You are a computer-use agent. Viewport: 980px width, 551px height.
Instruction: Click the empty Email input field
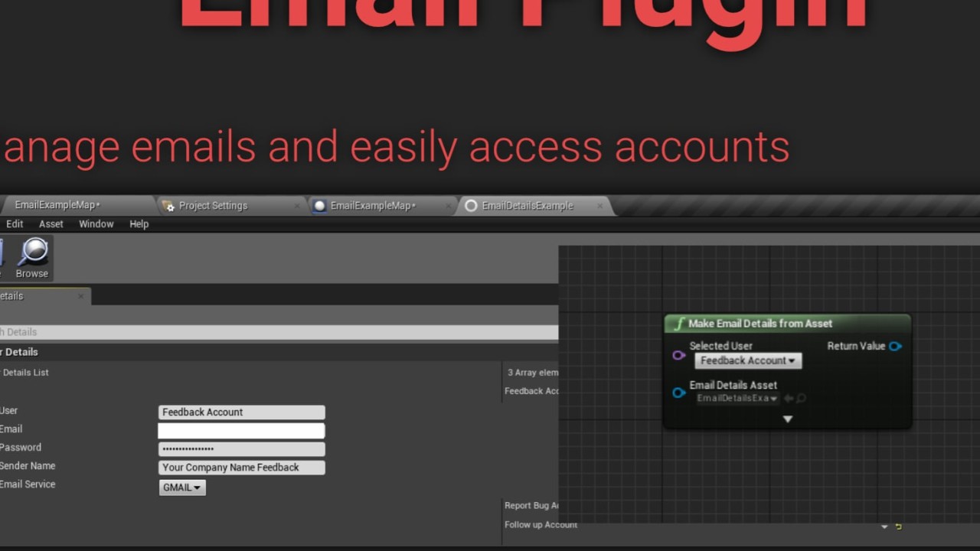241,431
